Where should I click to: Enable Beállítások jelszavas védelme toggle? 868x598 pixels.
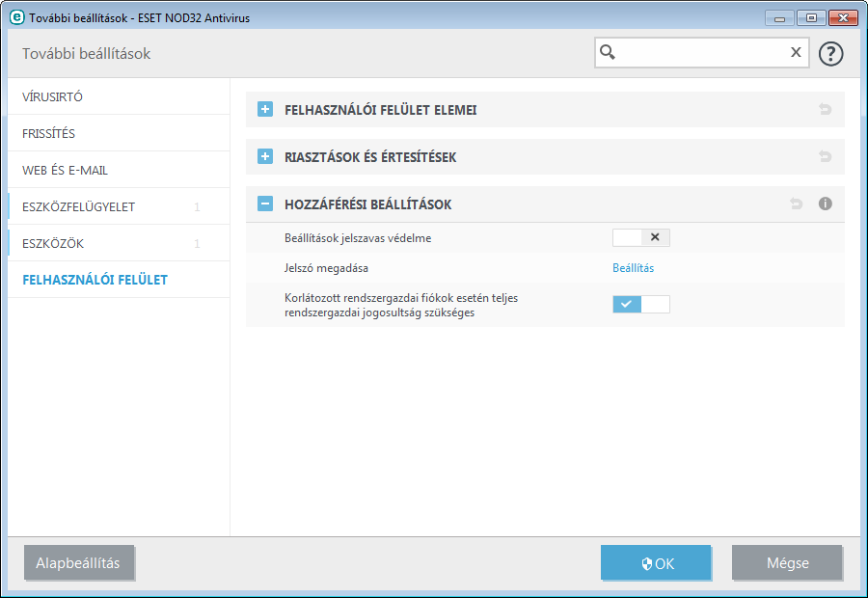(641, 237)
